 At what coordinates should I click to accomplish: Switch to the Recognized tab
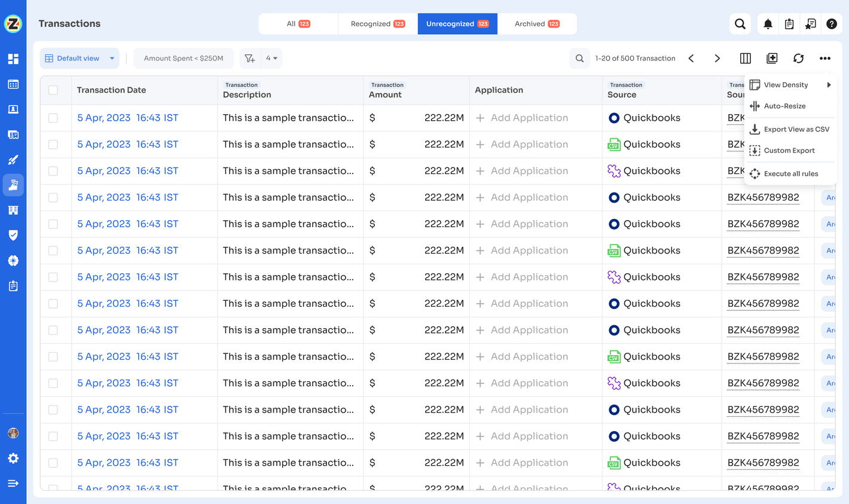378,24
